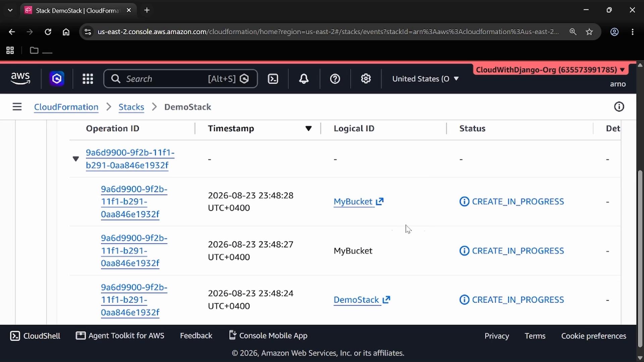The image size is (644, 362).
Task: Launch CloudShell from the top navigation icon
Action: click(273, 79)
